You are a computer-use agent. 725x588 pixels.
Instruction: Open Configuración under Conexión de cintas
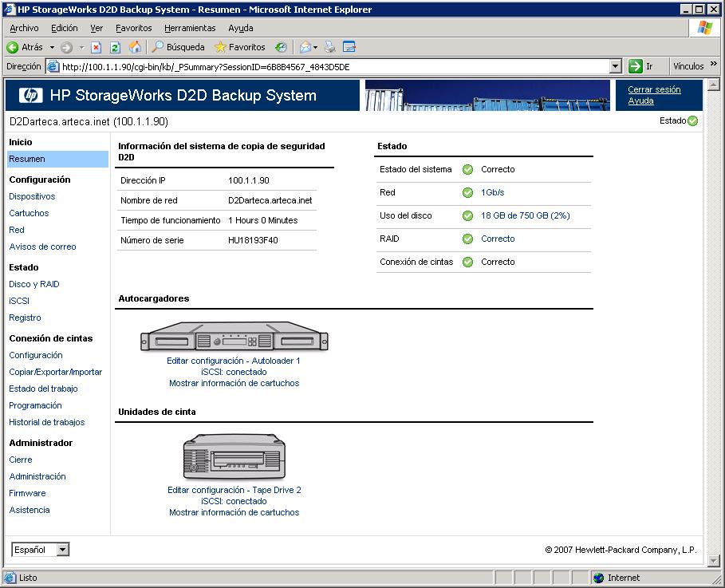tap(36, 355)
